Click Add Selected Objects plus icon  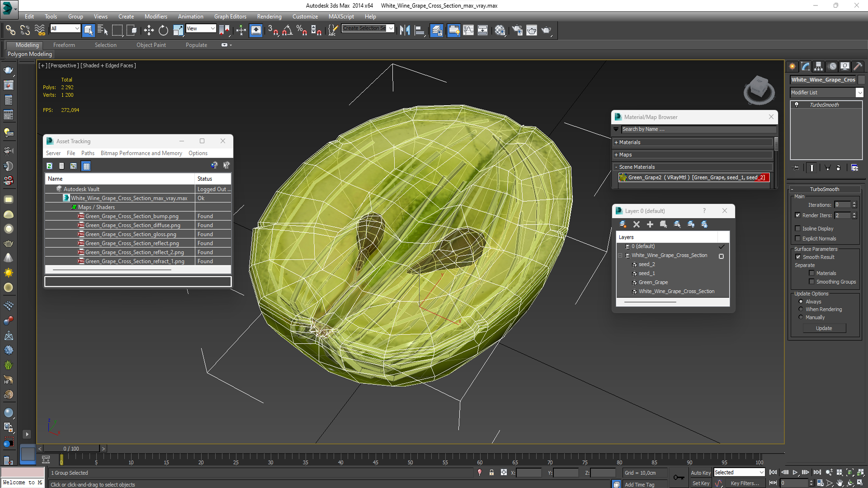(650, 224)
